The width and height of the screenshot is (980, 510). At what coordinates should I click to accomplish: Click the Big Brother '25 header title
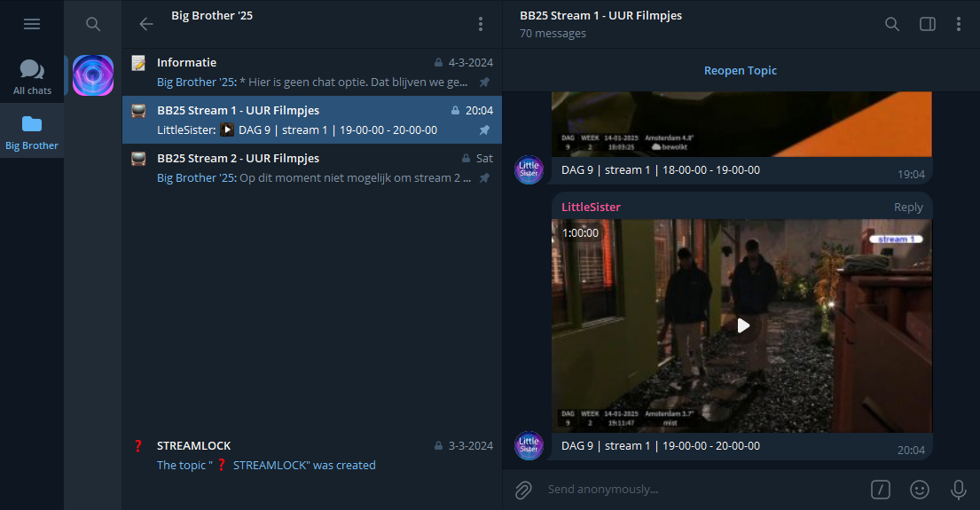(212, 16)
